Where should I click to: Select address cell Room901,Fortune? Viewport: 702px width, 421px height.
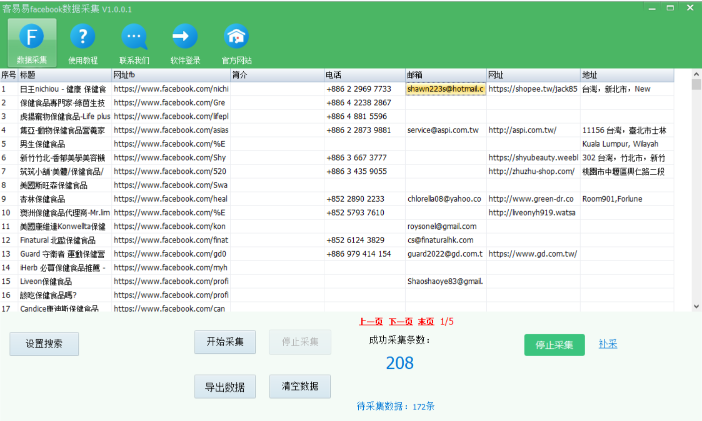(x=627, y=199)
